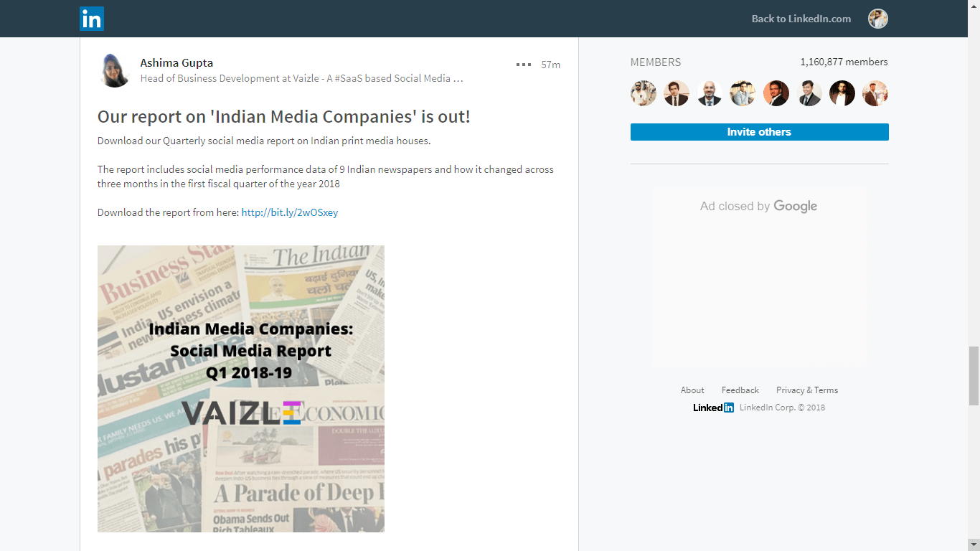The height and width of the screenshot is (551, 980).
Task: Open the profile avatar in top bar
Action: (878, 19)
